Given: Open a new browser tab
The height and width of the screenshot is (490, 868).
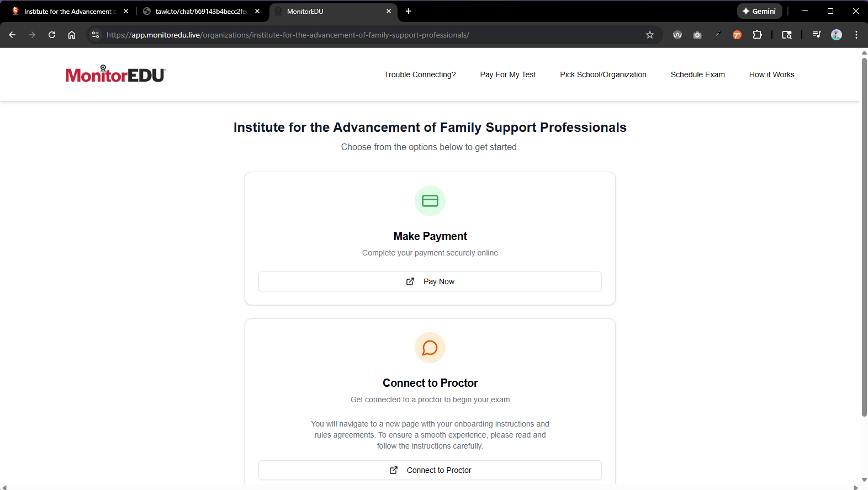Looking at the screenshot, I should tap(409, 11).
